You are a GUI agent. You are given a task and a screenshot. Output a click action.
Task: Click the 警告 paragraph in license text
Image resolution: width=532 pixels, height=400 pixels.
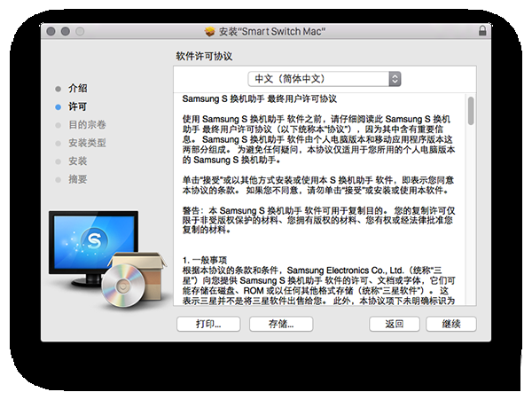tap(318, 220)
